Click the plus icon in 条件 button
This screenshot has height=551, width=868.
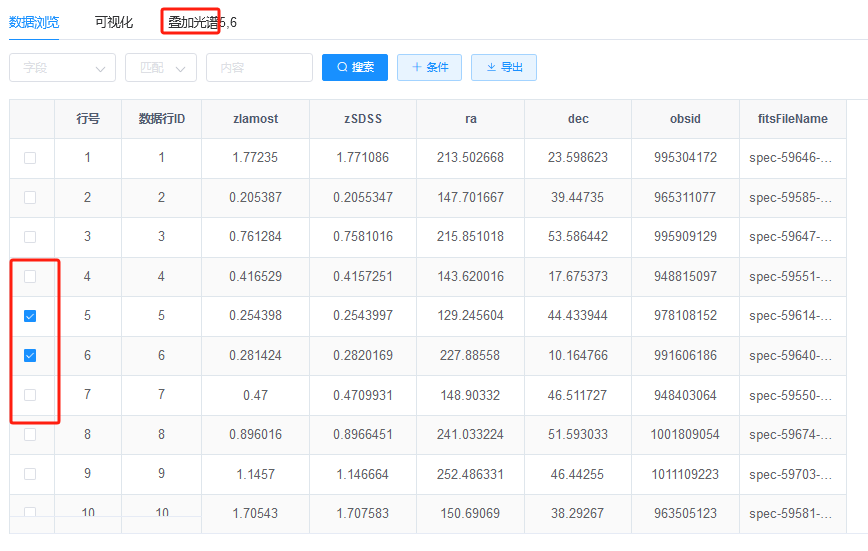click(x=416, y=68)
